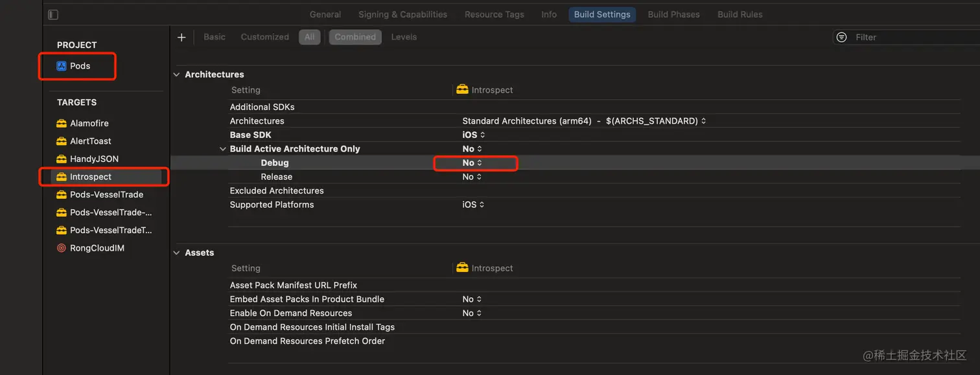Show Customized build settings
Screen dimensions: 980x375
point(264,38)
